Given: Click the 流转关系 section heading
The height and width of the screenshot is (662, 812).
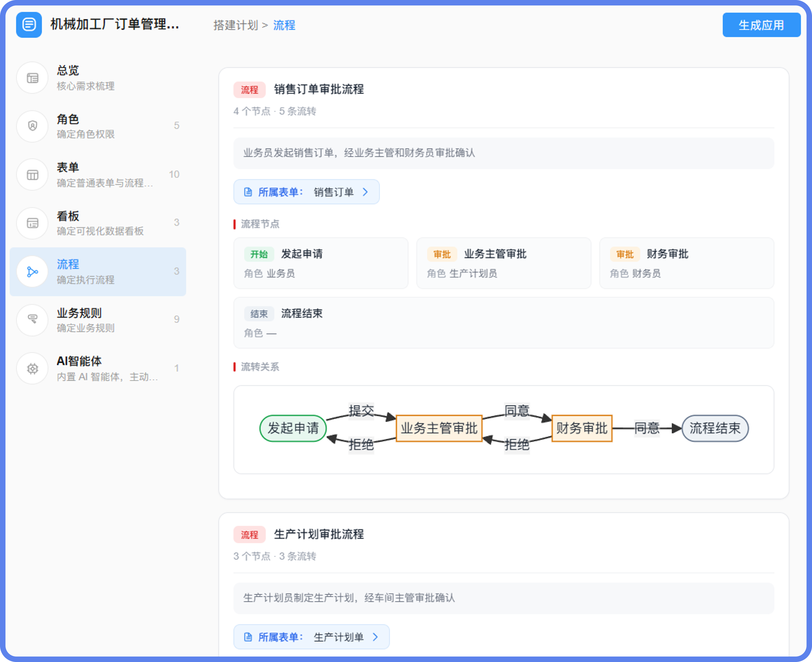Looking at the screenshot, I should click(260, 367).
